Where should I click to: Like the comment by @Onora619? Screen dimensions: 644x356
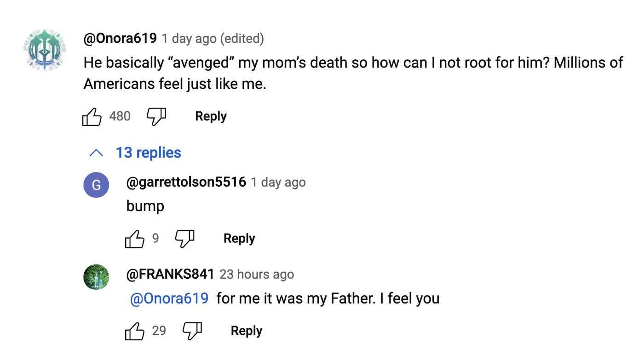[92, 116]
